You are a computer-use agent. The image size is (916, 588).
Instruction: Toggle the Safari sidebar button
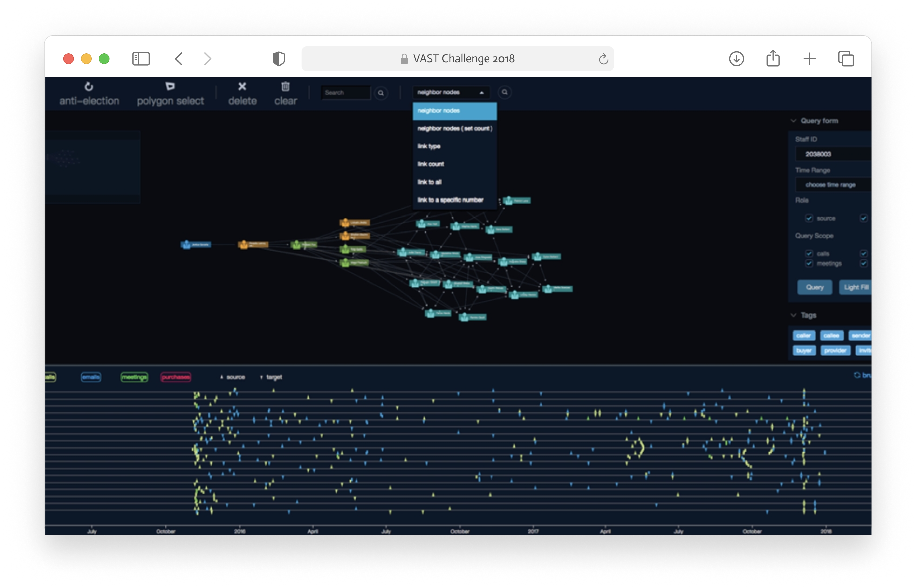coord(141,59)
